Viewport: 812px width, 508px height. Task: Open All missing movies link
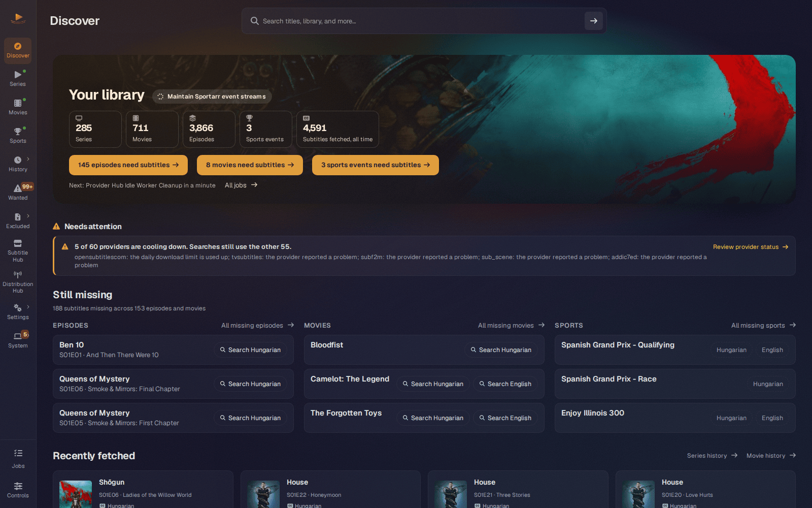coord(511,326)
